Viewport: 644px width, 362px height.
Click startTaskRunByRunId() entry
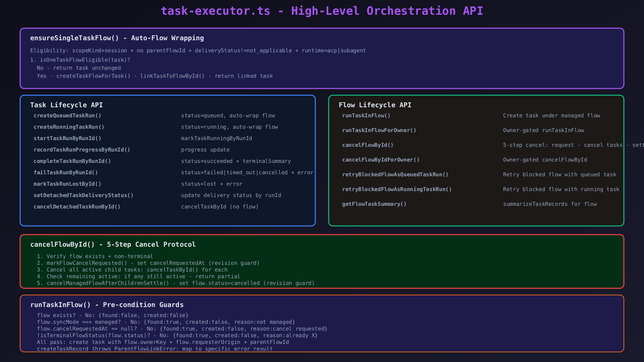point(67,138)
